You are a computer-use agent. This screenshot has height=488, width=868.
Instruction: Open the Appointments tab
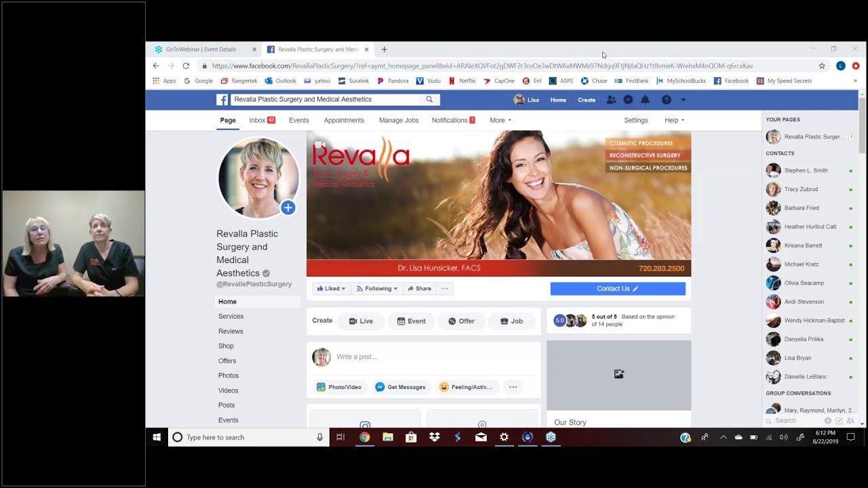[344, 120]
